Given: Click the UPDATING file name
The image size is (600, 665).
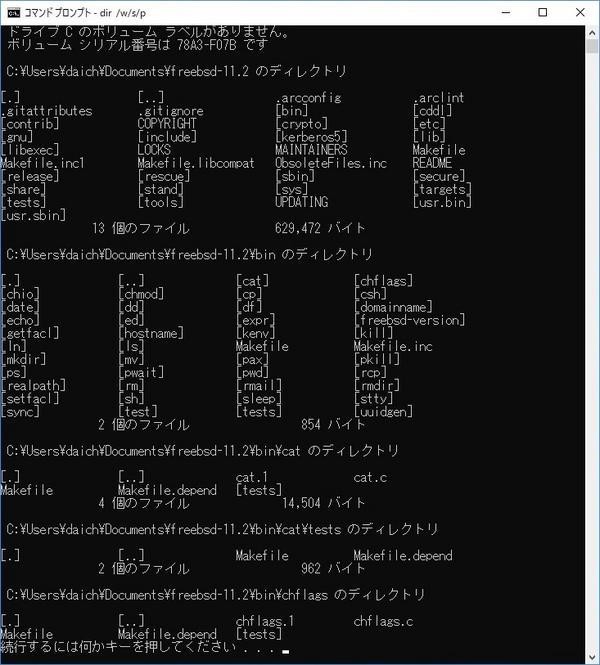Looking at the screenshot, I should pos(301,202).
